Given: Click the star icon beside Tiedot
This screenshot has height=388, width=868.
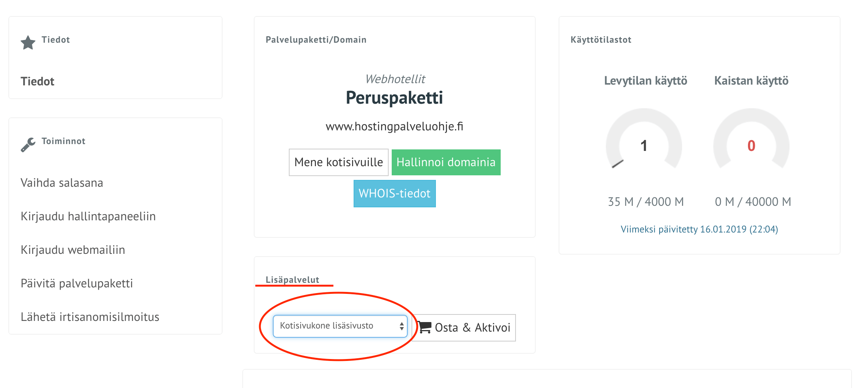Looking at the screenshot, I should (x=28, y=42).
